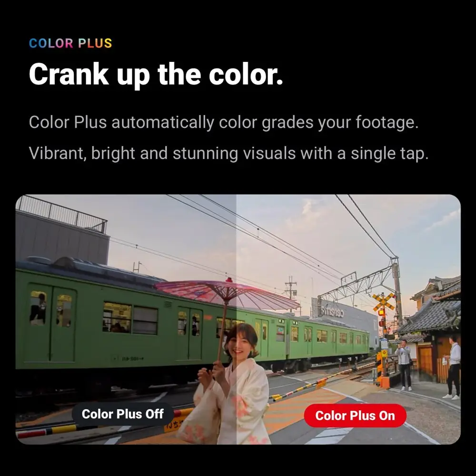Click the train number marking on green car

[133, 359]
